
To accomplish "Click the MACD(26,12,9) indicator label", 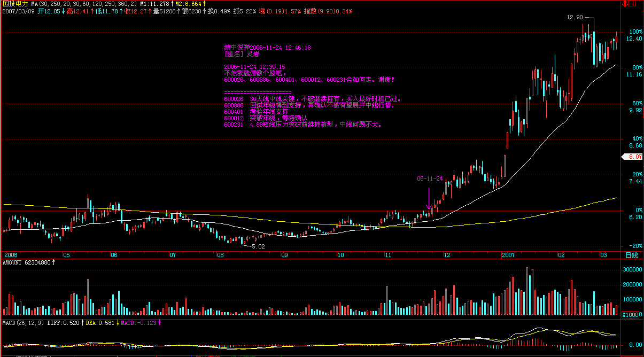I will [23, 323].
